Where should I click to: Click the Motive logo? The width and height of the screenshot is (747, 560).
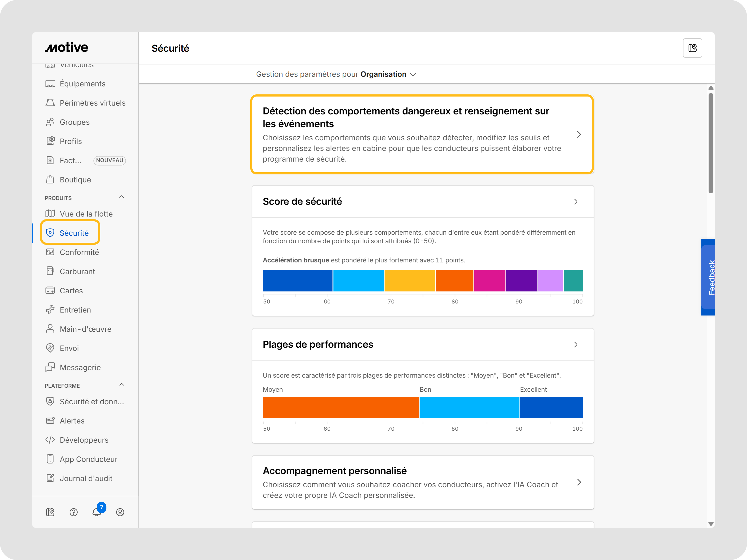[x=66, y=47]
